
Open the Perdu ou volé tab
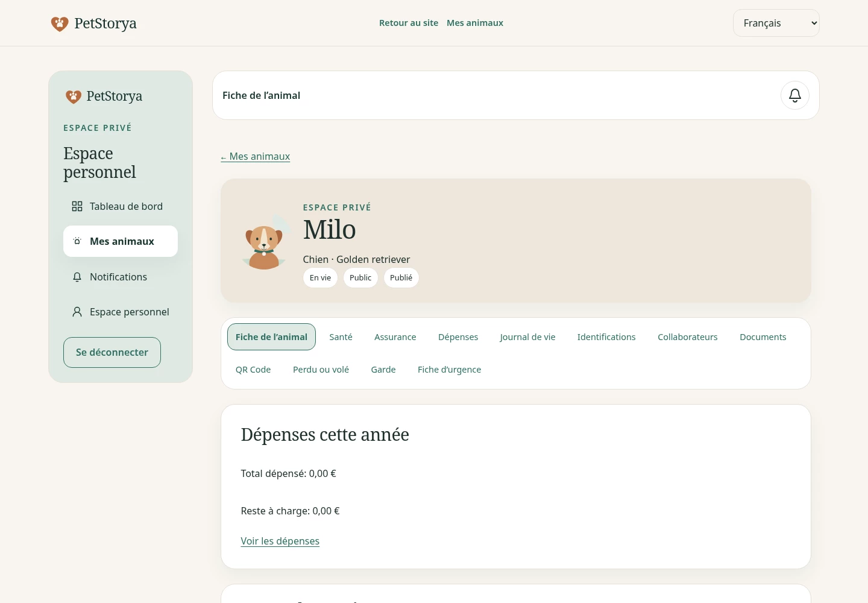(321, 370)
